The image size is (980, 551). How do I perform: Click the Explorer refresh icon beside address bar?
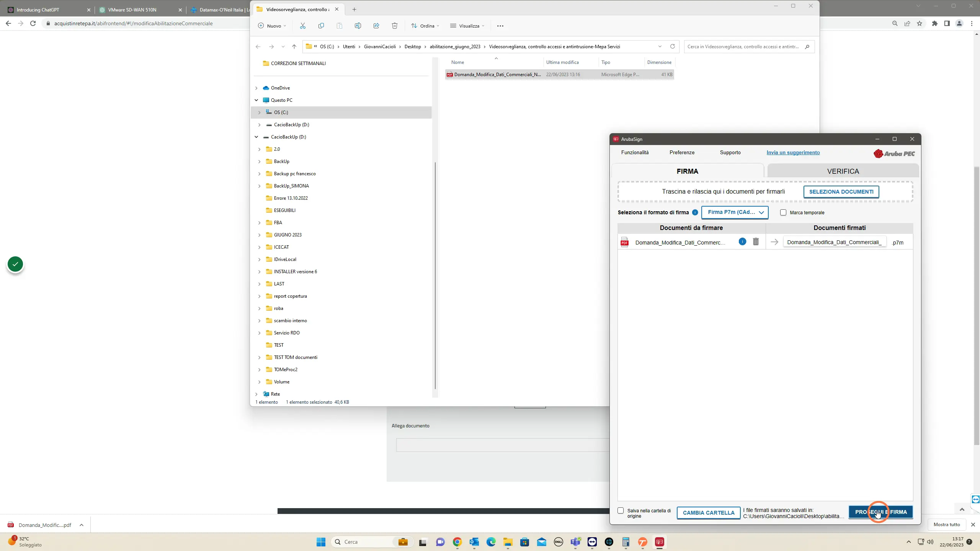[672, 46]
